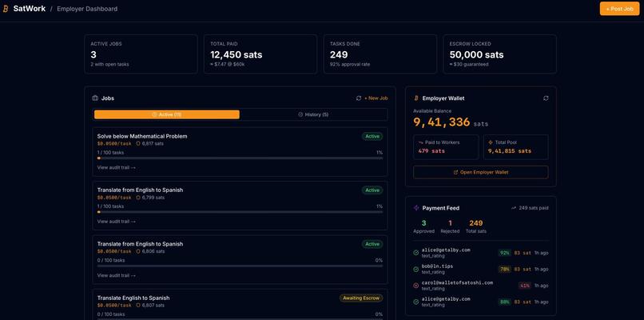Screen dimensions: 644x320
Task: Click the Payment Feed heading
Action: [441, 208]
